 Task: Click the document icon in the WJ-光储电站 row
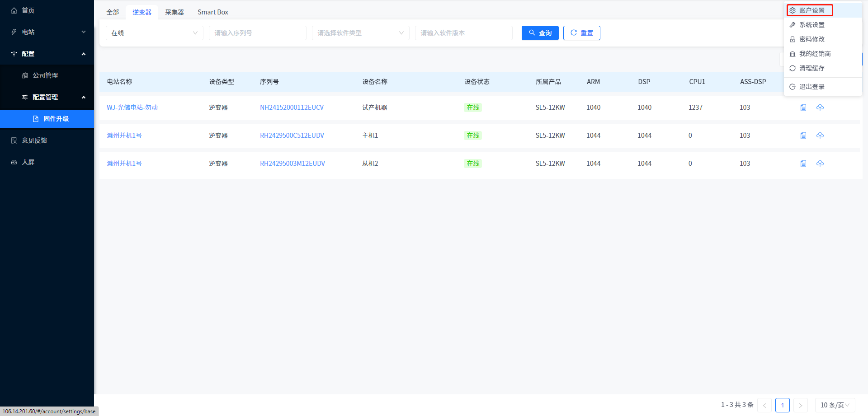(x=803, y=108)
